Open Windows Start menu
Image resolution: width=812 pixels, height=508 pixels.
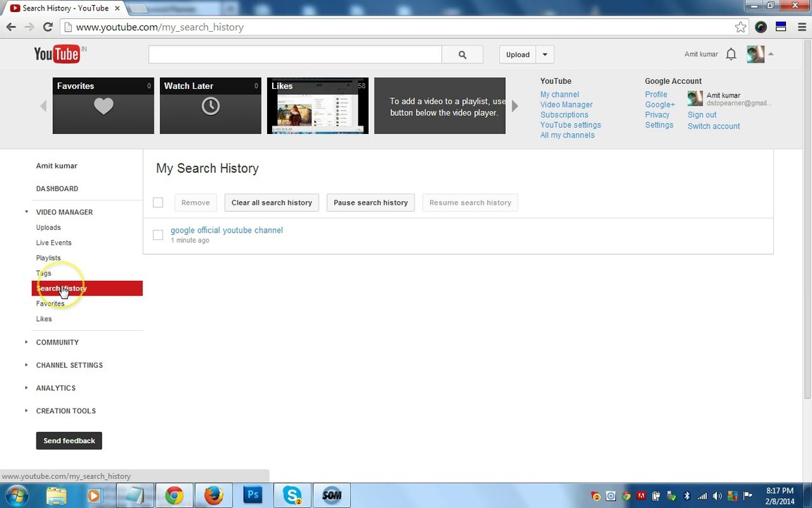(16, 495)
